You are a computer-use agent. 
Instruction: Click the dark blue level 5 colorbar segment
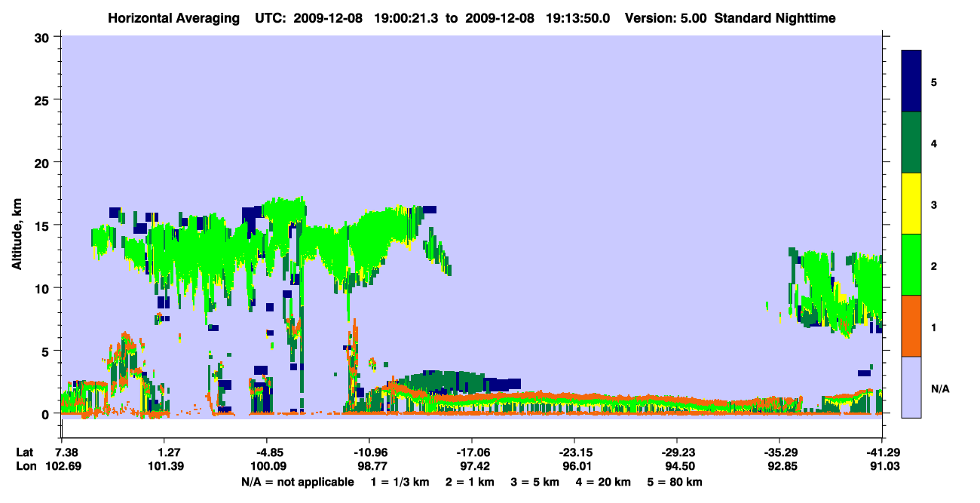[911, 81]
